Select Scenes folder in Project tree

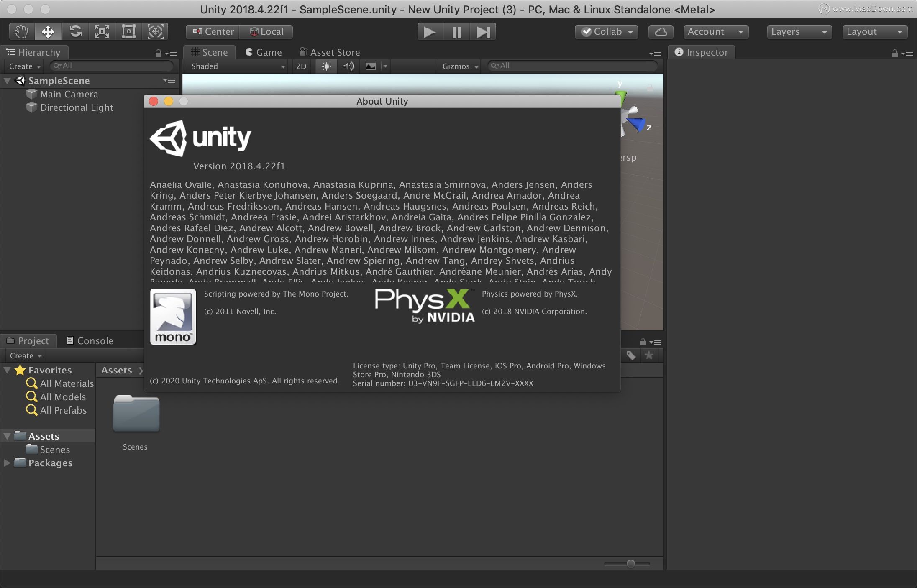(48, 450)
